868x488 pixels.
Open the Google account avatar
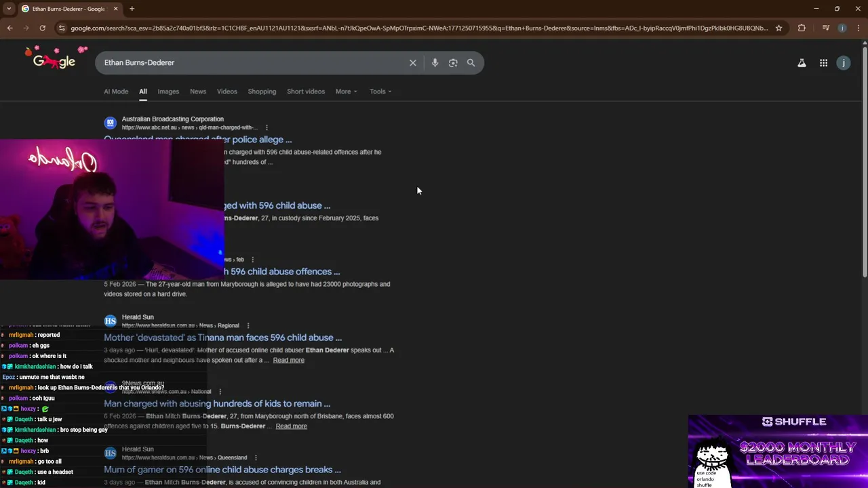click(844, 63)
